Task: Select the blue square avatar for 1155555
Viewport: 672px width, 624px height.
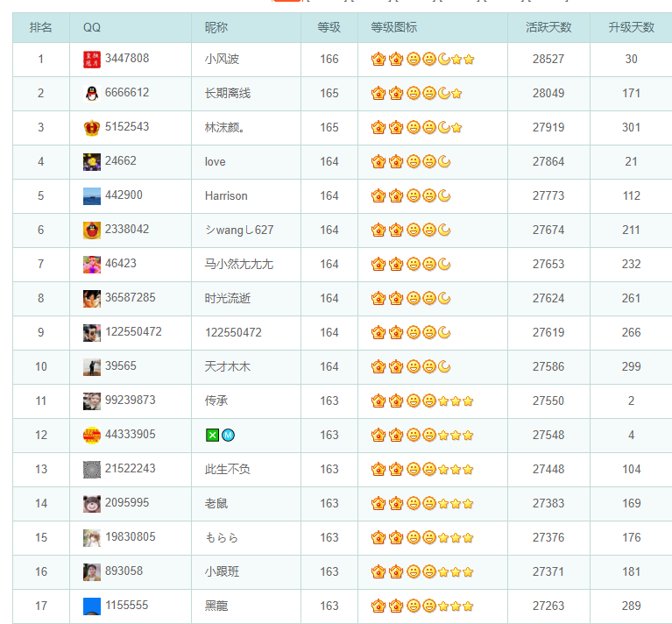Action: coord(92,606)
